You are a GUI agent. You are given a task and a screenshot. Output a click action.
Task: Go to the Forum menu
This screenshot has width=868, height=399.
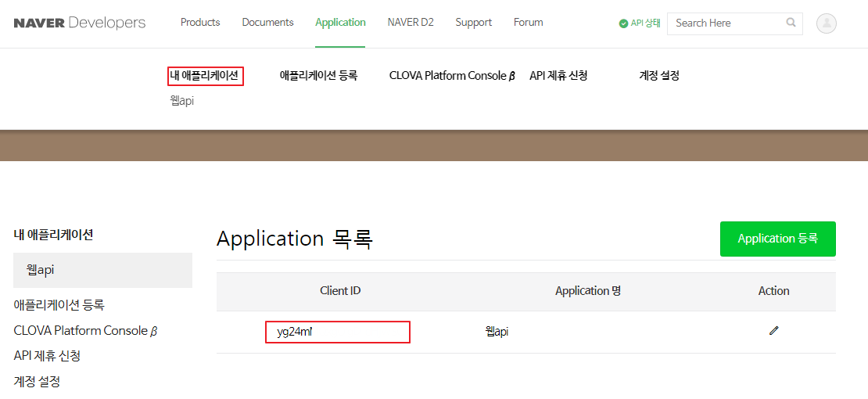coord(528,23)
